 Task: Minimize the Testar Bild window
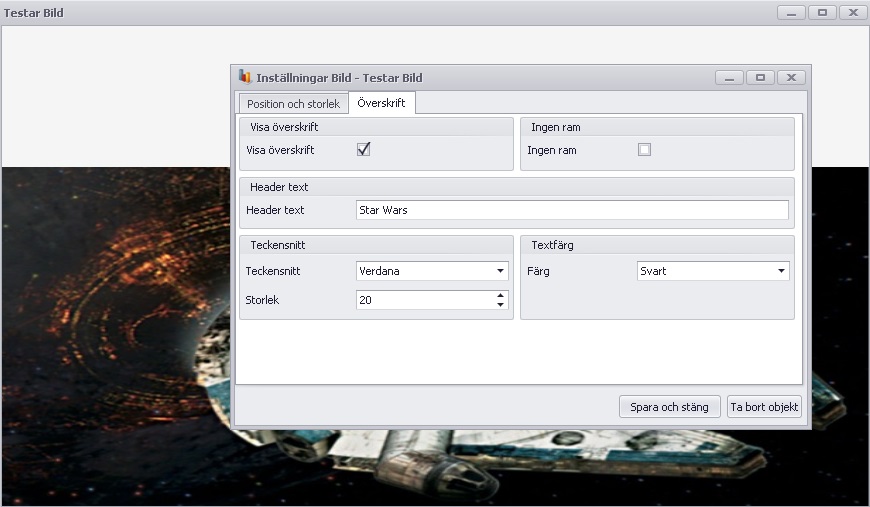click(x=791, y=13)
